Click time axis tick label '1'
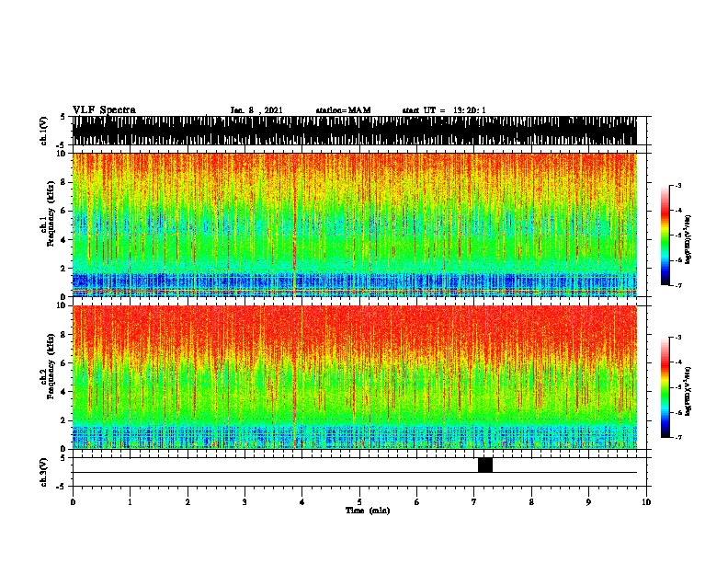Viewport: 728px width, 563px height. coord(130,502)
